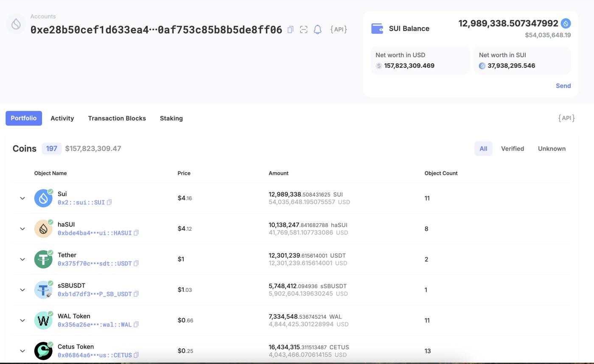Copy the Tether USDT coin type
The width and height of the screenshot is (594, 364).
point(136,263)
